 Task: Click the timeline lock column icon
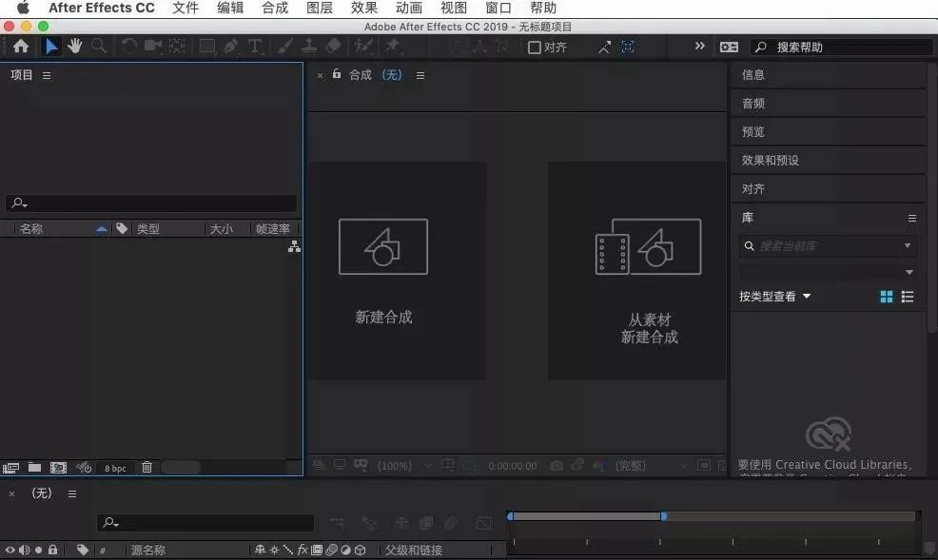coord(52,550)
